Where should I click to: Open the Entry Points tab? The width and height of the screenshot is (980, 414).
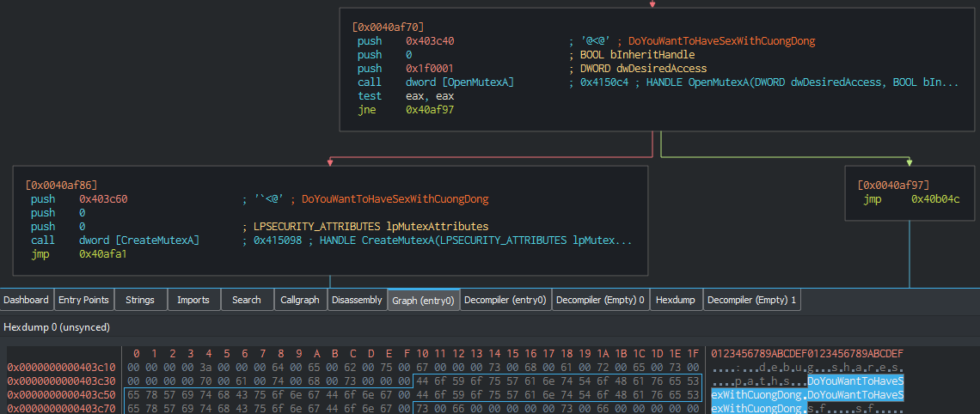click(x=83, y=300)
